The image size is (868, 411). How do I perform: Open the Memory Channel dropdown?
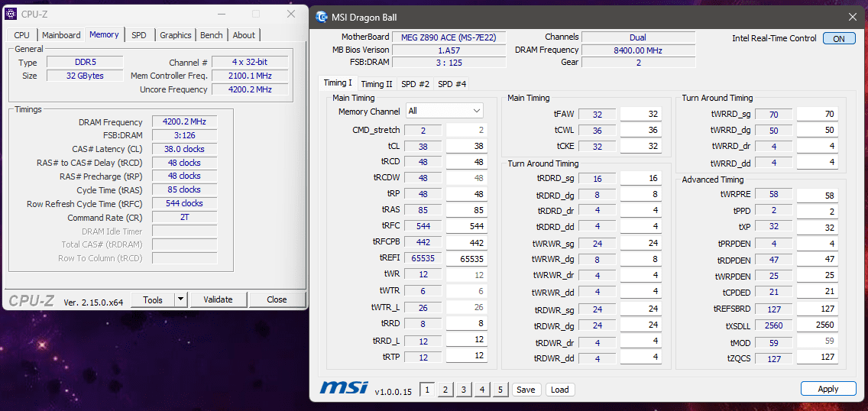pyautogui.click(x=445, y=111)
